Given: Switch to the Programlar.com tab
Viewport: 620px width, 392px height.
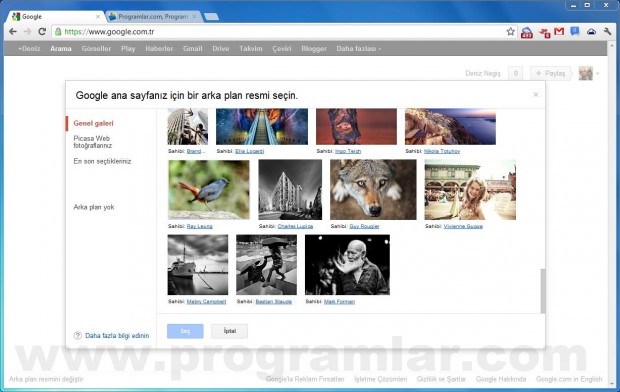Looking at the screenshot, I should click(x=153, y=17).
